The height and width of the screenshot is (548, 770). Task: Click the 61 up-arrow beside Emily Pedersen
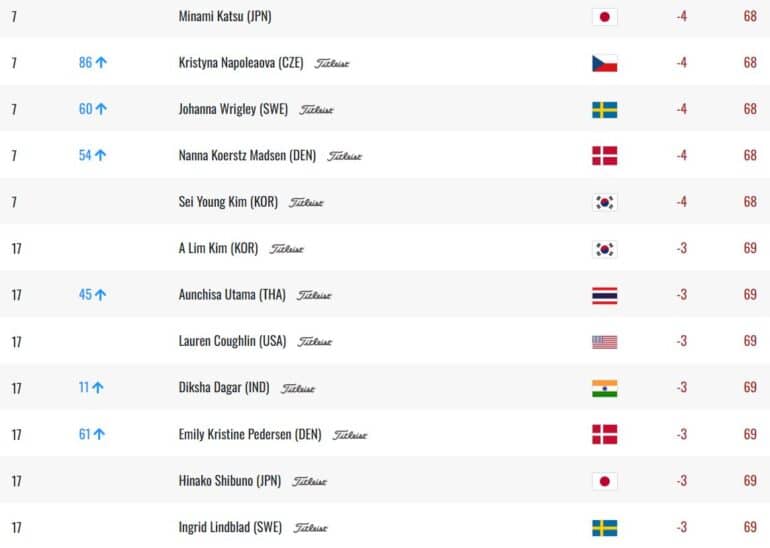coord(92,434)
